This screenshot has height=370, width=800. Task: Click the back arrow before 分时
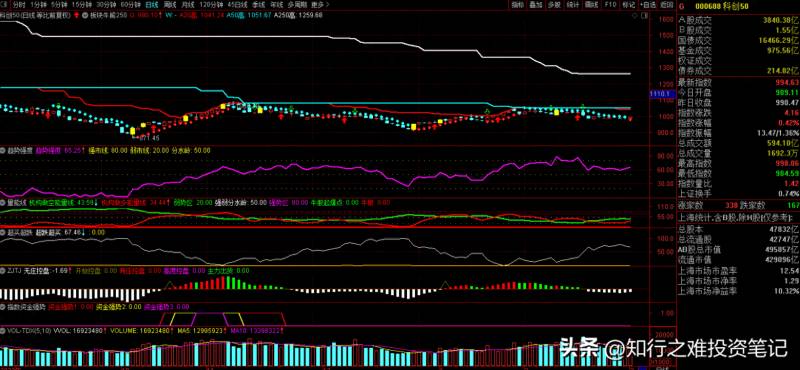(4, 5)
